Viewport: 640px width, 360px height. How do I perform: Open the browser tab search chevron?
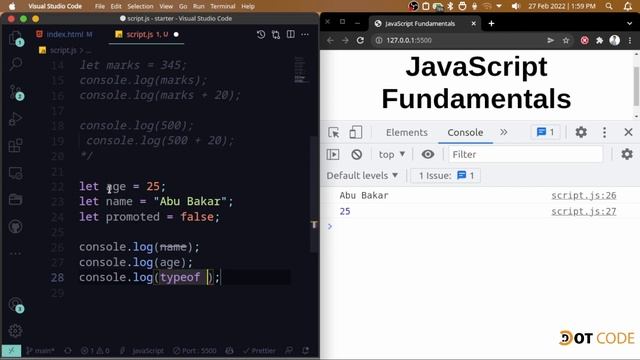coord(629,24)
